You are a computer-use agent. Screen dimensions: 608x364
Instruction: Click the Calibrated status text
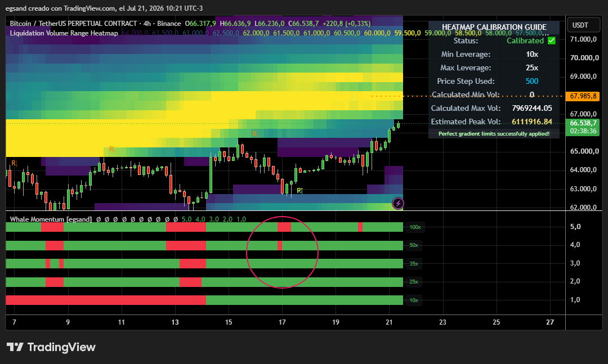tap(525, 41)
